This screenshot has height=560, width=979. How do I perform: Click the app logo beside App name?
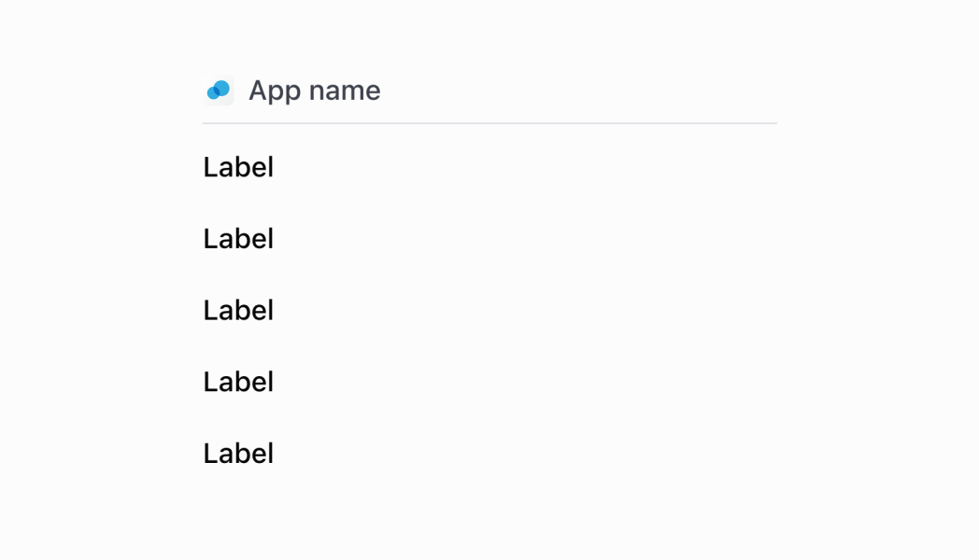coord(219,91)
